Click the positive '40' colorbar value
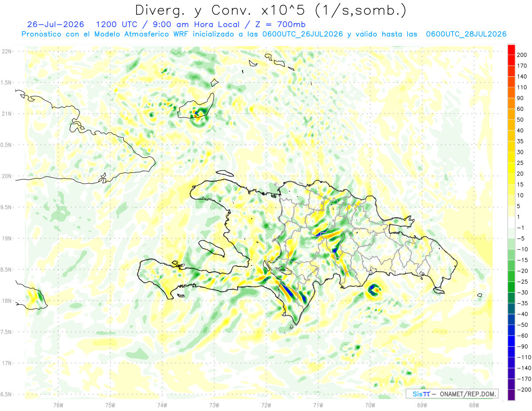532x411 pixels. coord(520,131)
